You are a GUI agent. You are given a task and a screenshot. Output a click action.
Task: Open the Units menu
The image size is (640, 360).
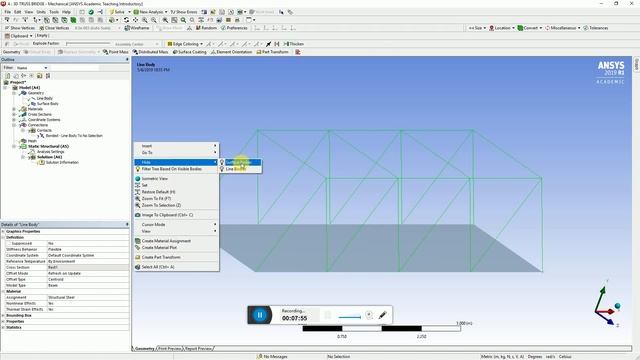click(x=41, y=12)
